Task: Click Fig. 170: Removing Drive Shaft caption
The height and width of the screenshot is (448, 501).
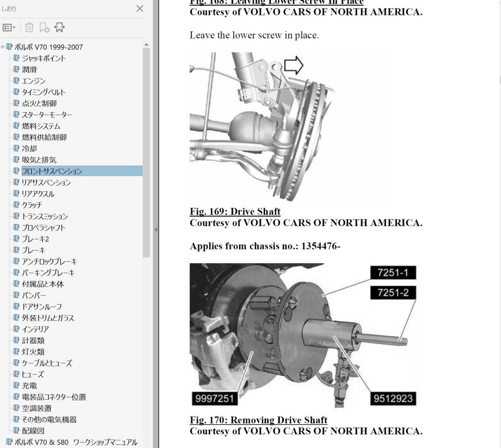Action: pos(258,420)
